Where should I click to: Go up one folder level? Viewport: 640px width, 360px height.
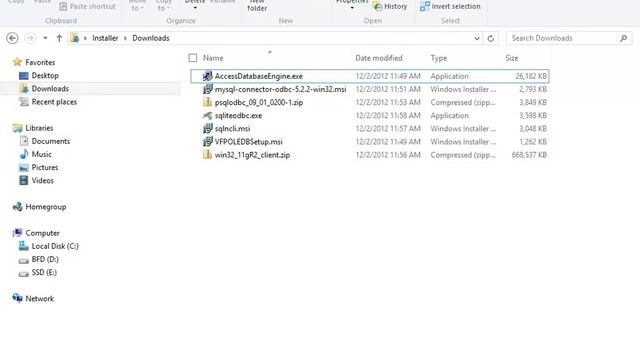59,38
